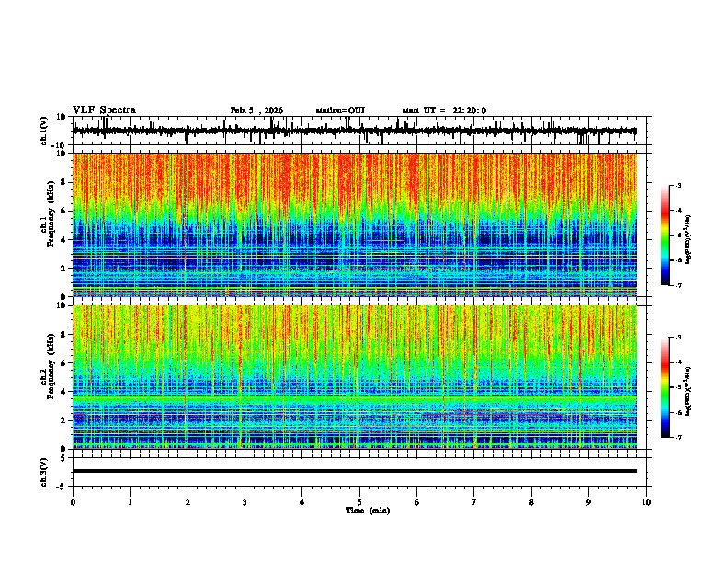Click the ch.1 spectrogram color scale bar
Image resolution: width=728 pixels, height=563 pixels.
point(665,236)
